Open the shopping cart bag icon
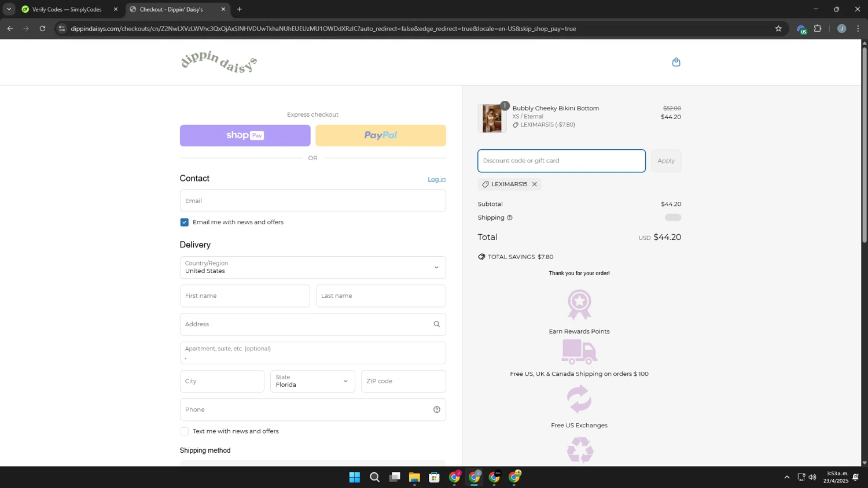Viewport: 868px width, 488px height. point(676,62)
